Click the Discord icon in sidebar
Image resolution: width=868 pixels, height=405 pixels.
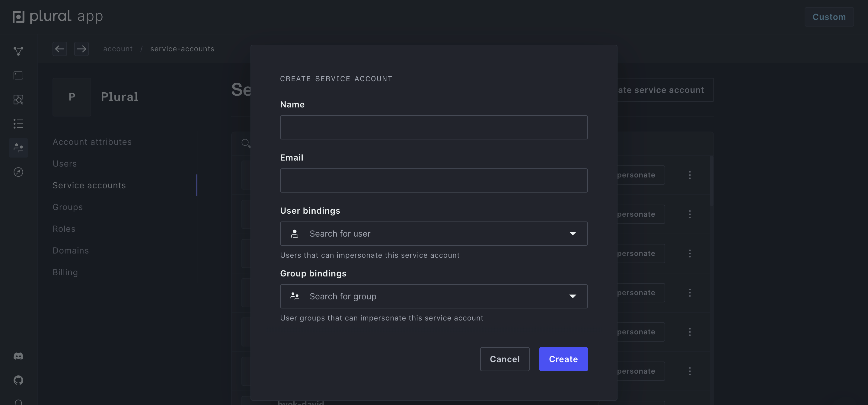click(x=18, y=356)
